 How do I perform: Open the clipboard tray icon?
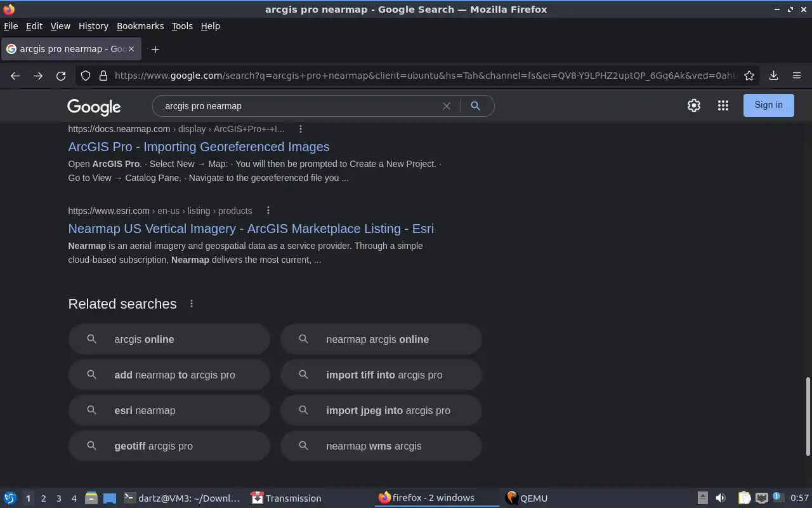click(744, 498)
